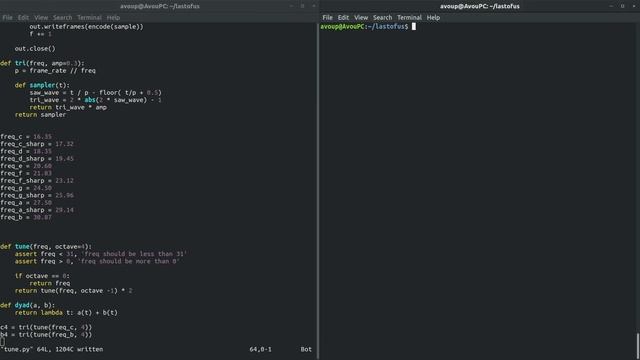The height and width of the screenshot is (360, 640).
Task: Close the right terminal window
Action: point(634,6)
